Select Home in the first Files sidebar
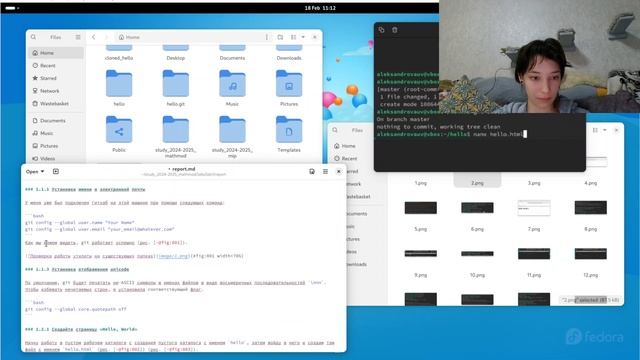The width and height of the screenshot is (640, 360). (x=56, y=53)
